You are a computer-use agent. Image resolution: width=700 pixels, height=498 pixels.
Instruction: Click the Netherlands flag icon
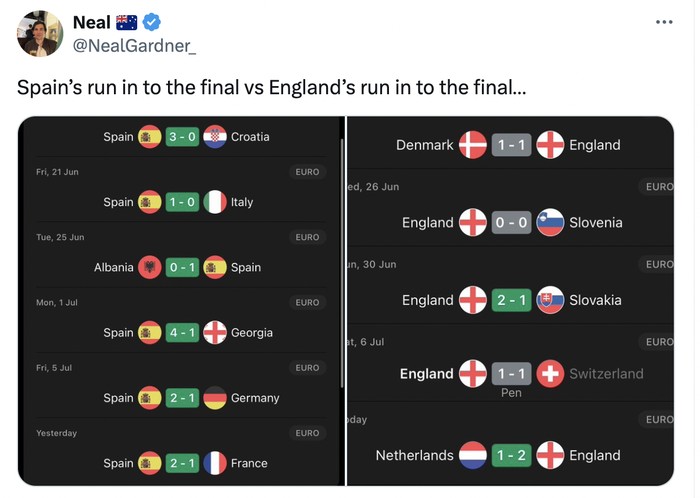pos(473,455)
